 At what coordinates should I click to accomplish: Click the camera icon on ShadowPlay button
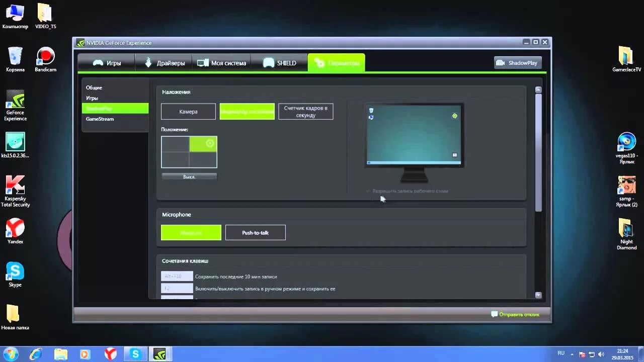pyautogui.click(x=500, y=63)
